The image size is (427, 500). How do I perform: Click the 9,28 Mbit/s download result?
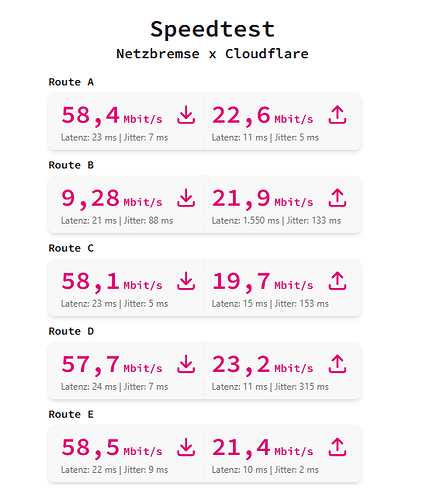[x=112, y=199]
